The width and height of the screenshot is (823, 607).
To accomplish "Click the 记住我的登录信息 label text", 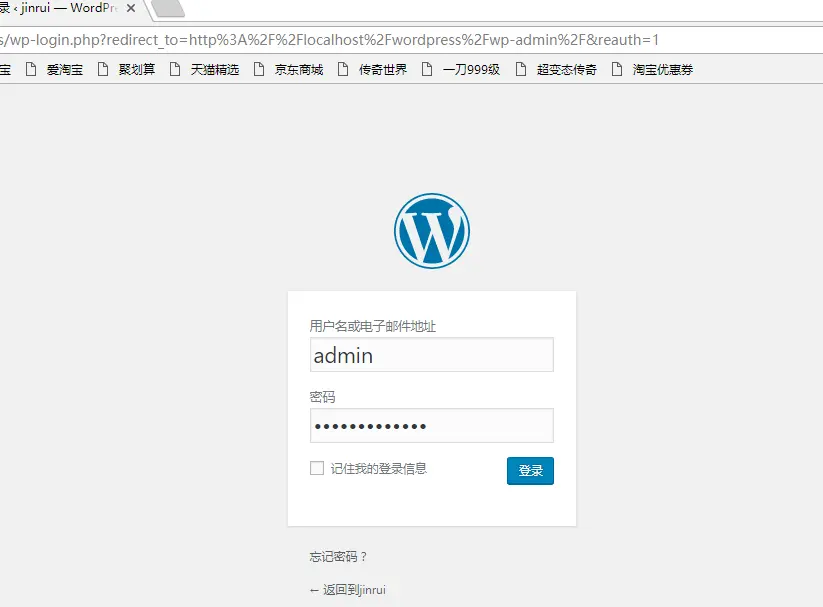I will [378, 468].
